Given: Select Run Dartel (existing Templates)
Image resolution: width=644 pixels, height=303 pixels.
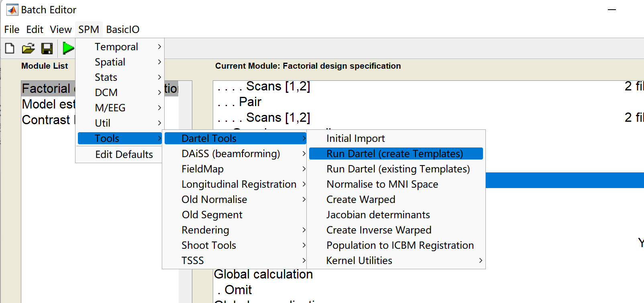Looking at the screenshot, I should point(396,169).
